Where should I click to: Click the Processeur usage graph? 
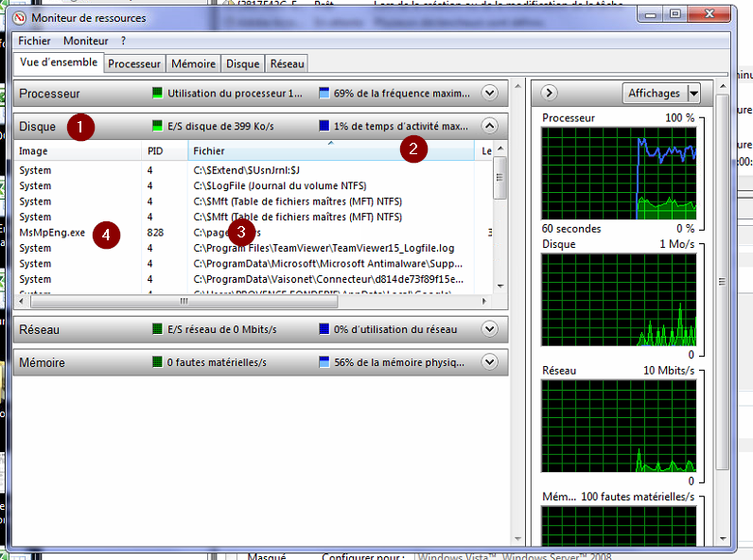pos(619,173)
